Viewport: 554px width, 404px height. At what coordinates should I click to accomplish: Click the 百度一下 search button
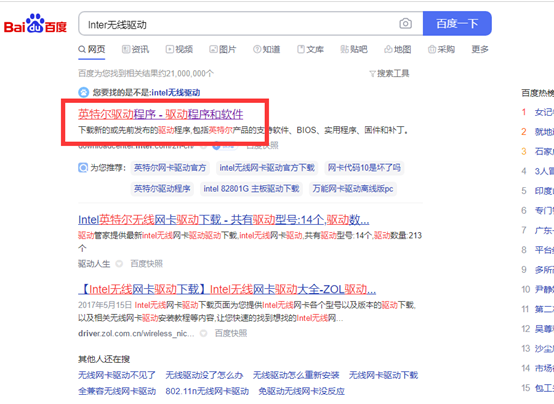click(x=457, y=24)
